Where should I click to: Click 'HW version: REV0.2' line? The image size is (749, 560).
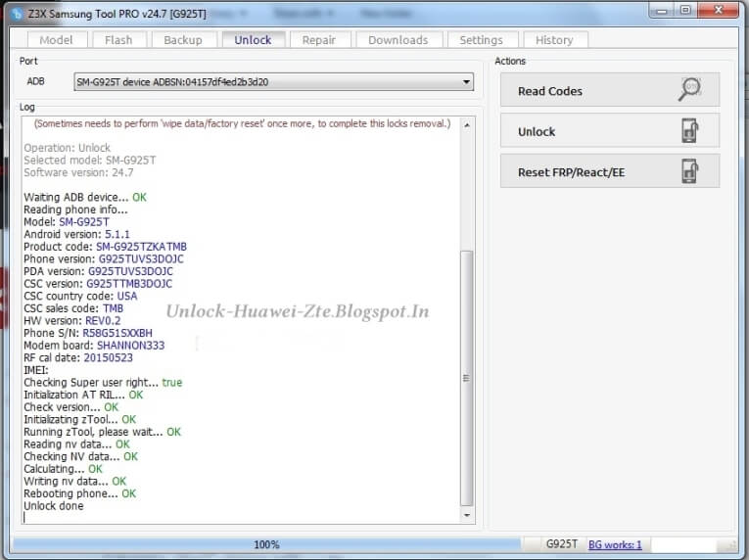pyautogui.click(x=72, y=321)
